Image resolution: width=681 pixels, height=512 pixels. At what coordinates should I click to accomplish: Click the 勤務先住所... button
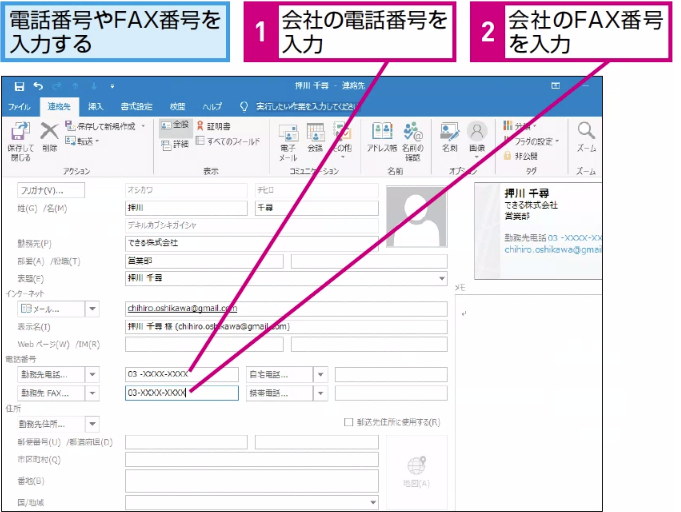(x=51, y=424)
